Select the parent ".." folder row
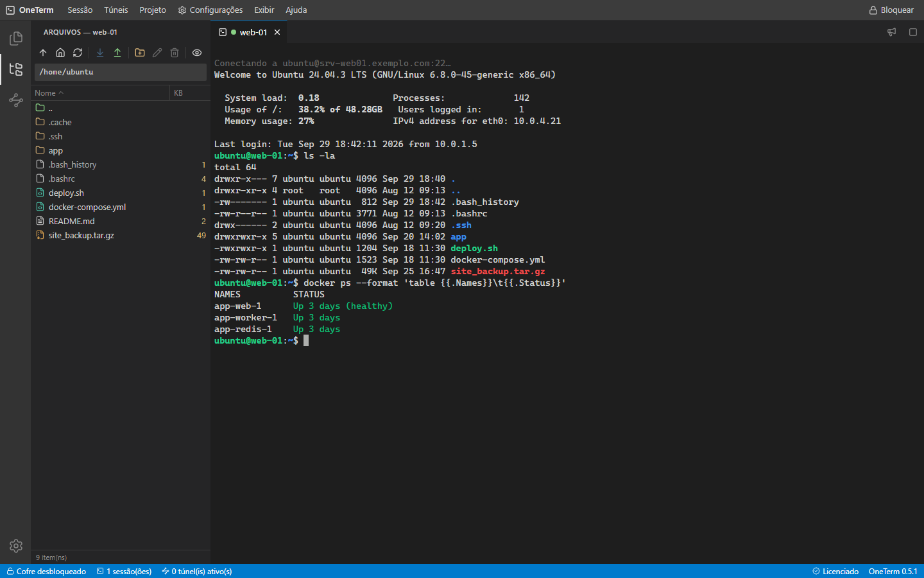This screenshot has width=924, height=578. tap(121, 108)
